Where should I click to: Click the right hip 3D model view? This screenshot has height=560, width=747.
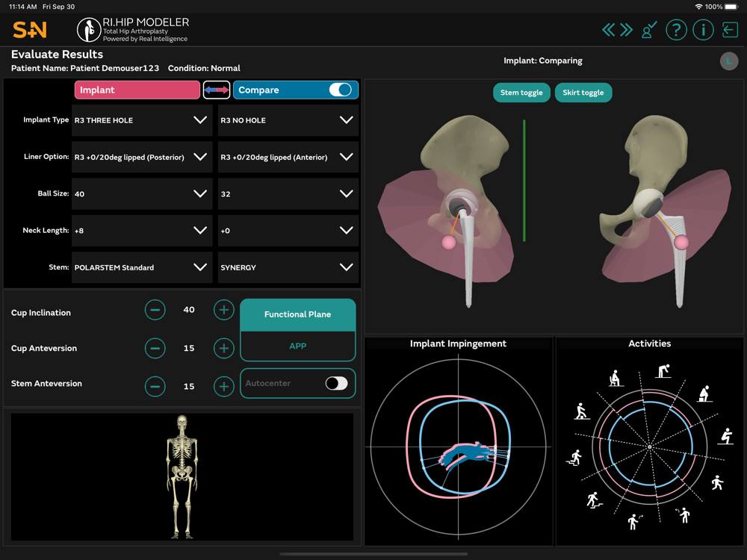[665, 210]
